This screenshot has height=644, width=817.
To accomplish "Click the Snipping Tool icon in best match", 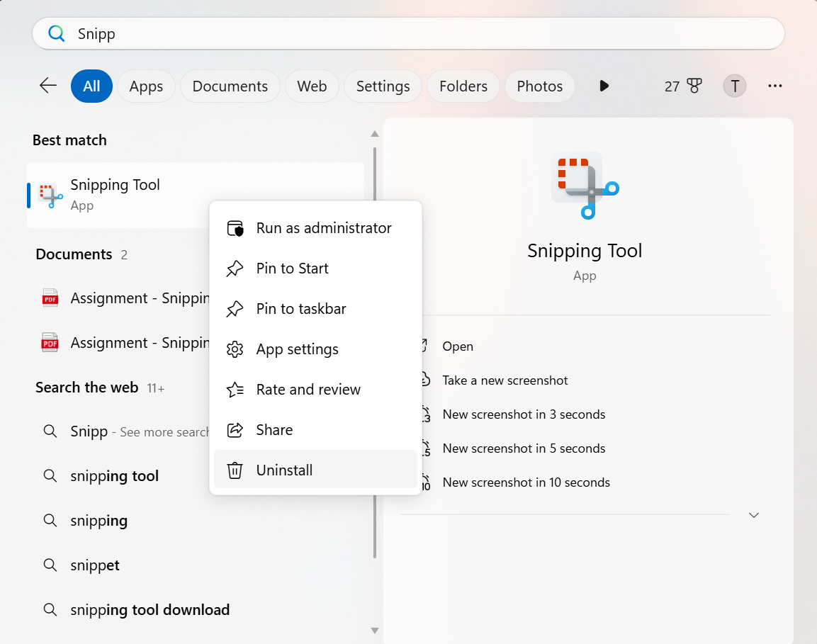I will pos(50,196).
